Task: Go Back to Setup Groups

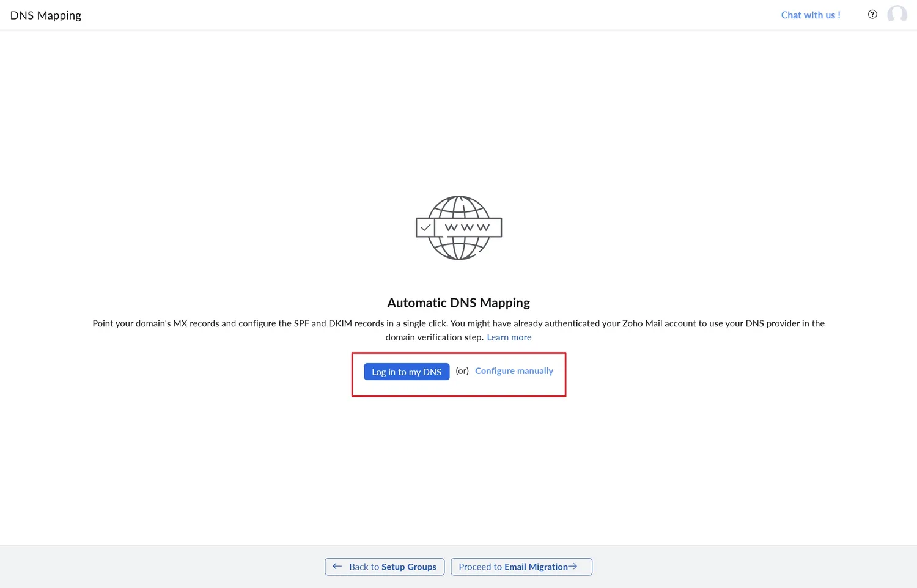Action: click(x=384, y=567)
